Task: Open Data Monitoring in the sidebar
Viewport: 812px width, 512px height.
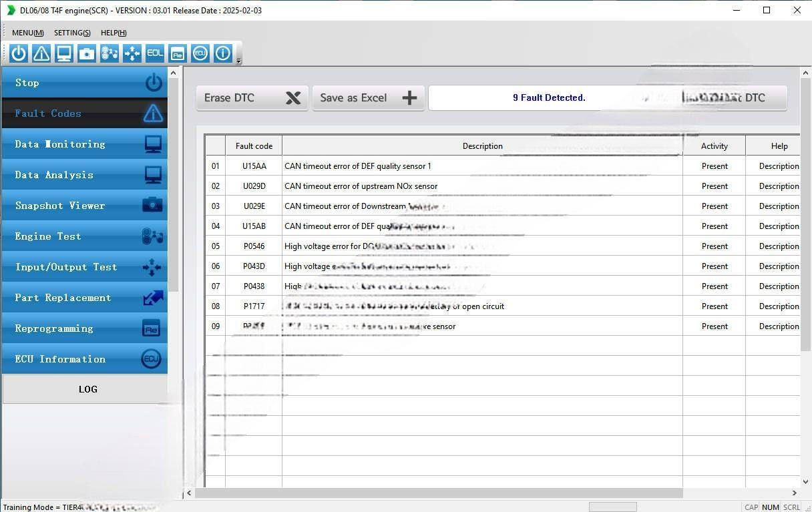Action: [84, 144]
